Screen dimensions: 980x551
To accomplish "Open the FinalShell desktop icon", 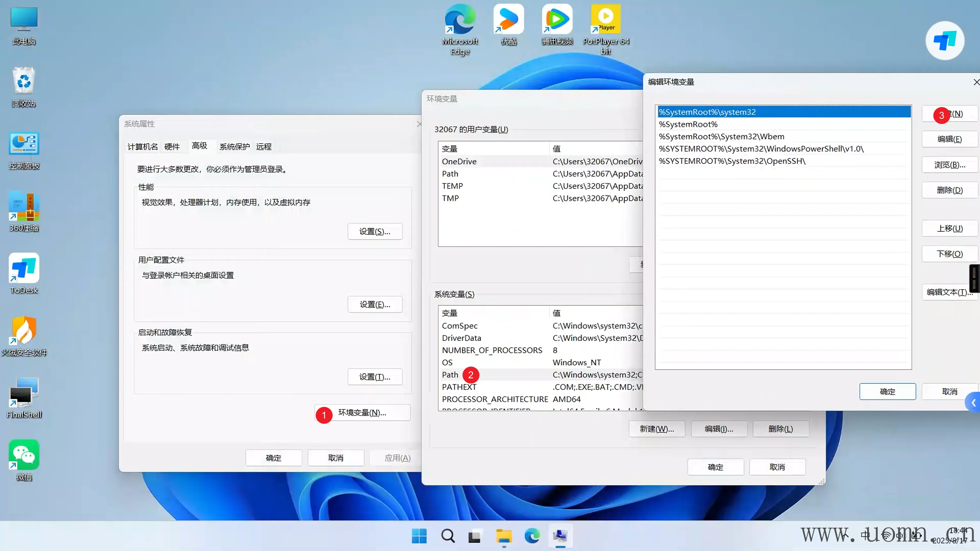I will [24, 393].
